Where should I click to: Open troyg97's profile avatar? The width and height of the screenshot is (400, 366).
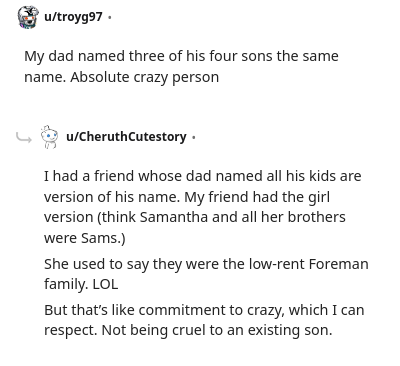[28, 17]
